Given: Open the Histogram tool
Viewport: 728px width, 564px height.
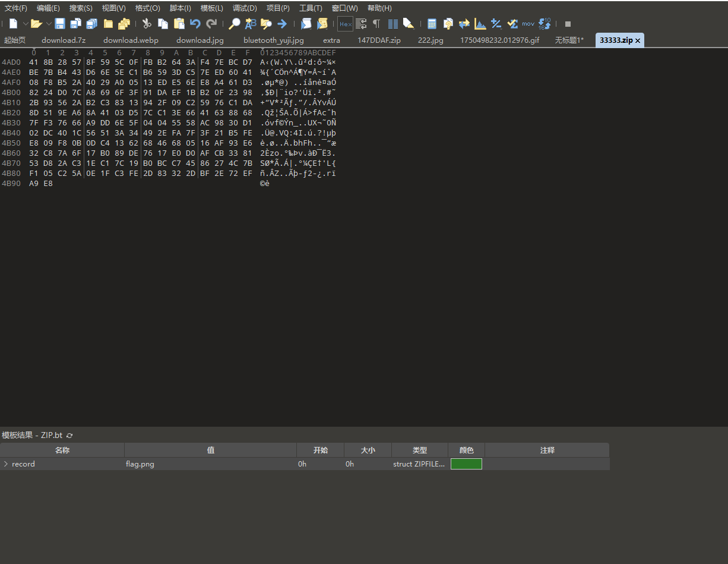Looking at the screenshot, I should pos(480,24).
